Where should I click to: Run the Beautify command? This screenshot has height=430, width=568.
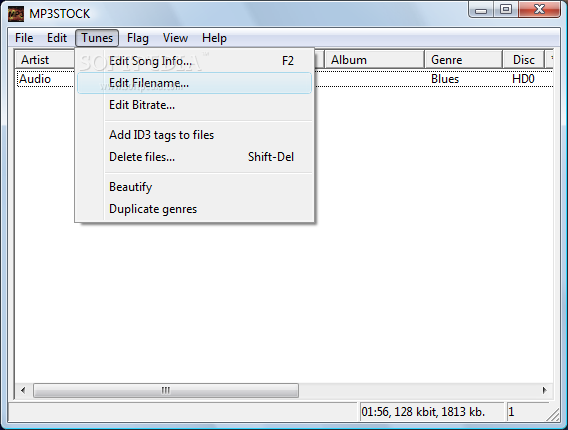195,187
